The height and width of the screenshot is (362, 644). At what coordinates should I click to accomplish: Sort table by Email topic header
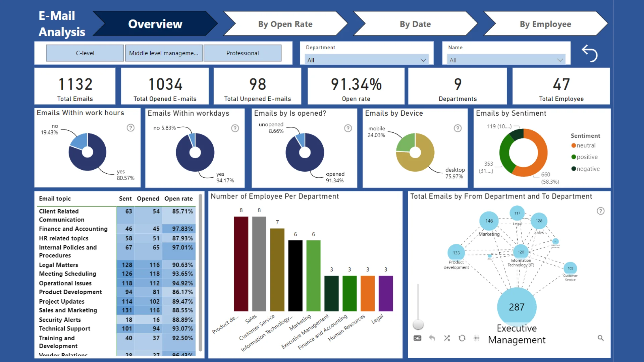tap(55, 198)
